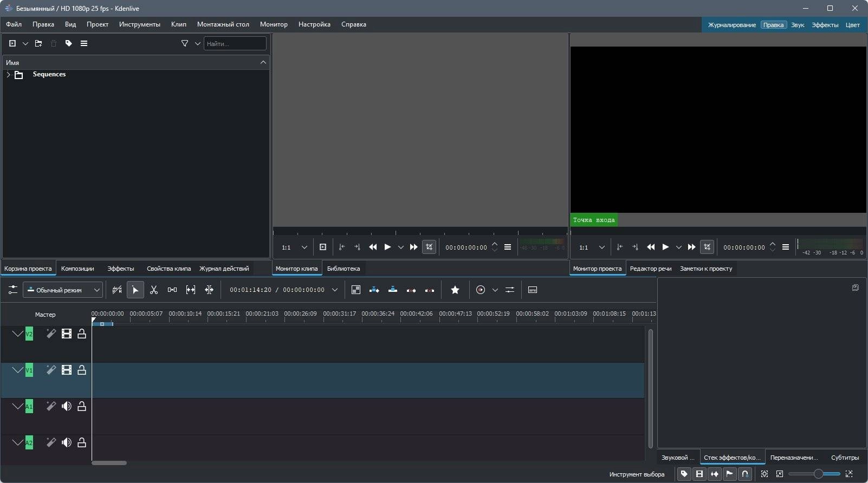Image resolution: width=868 pixels, height=483 pixels.
Task: Toggle video thumbnails display in status bar
Action: tap(699, 474)
